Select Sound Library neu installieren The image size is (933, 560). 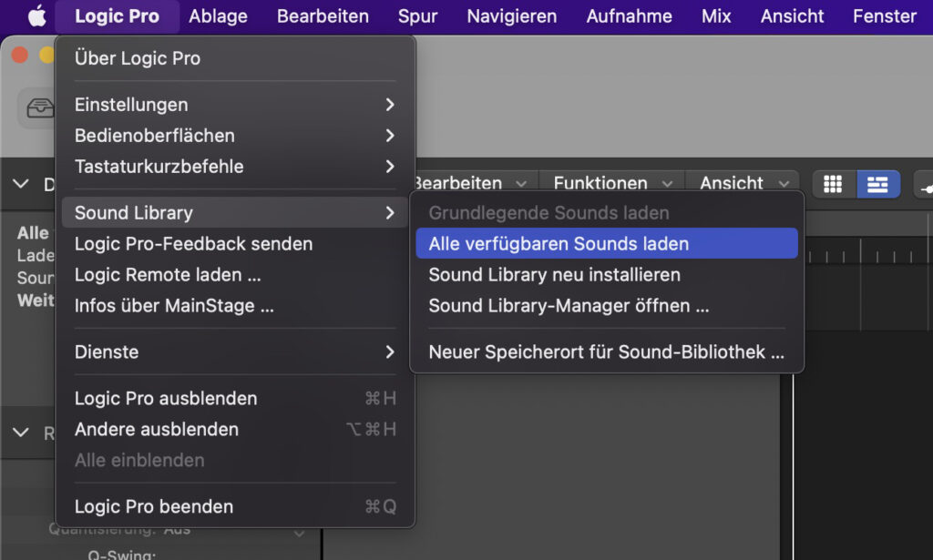click(606, 275)
